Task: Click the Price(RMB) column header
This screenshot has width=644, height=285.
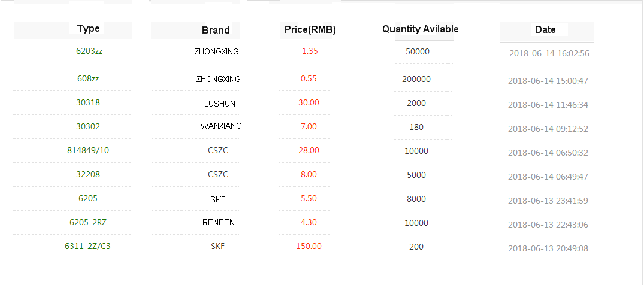Action: pyautogui.click(x=310, y=29)
